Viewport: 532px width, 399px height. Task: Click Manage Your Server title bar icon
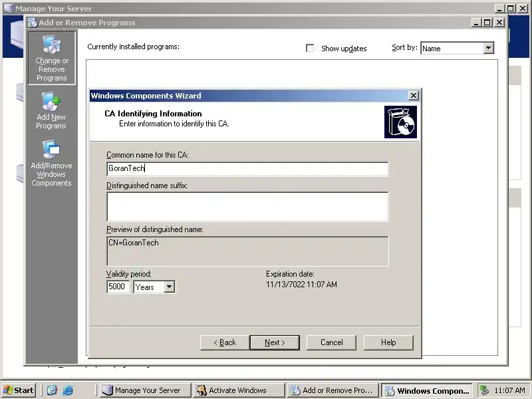pos(9,8)
